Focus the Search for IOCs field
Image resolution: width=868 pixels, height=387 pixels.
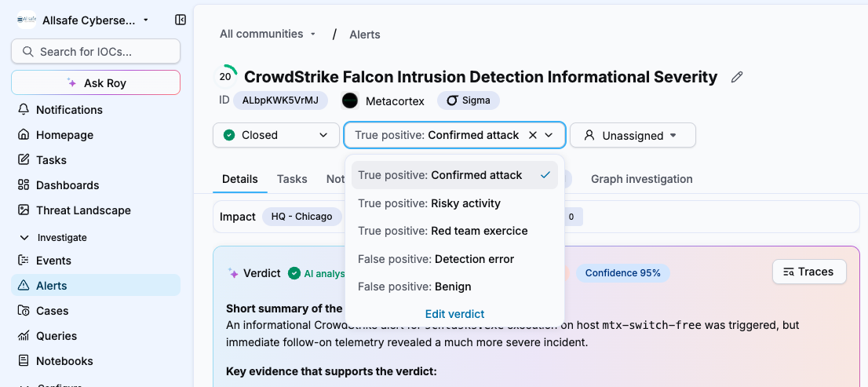point(96,52)
